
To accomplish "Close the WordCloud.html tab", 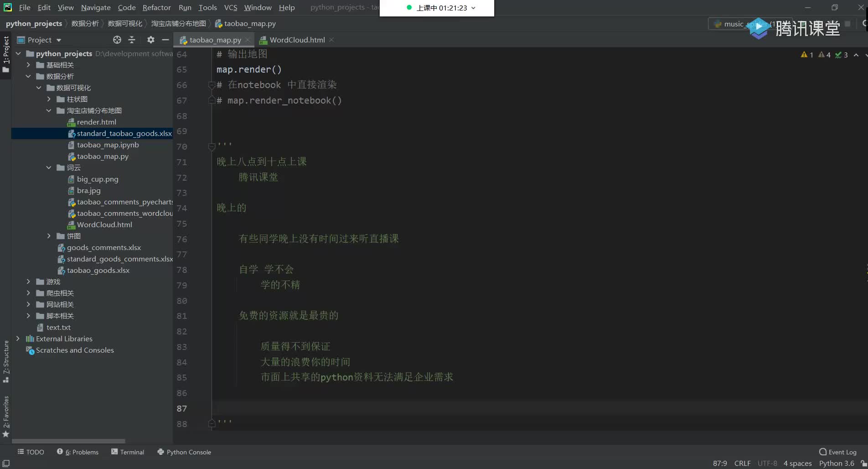I will [x=331, y=40].
